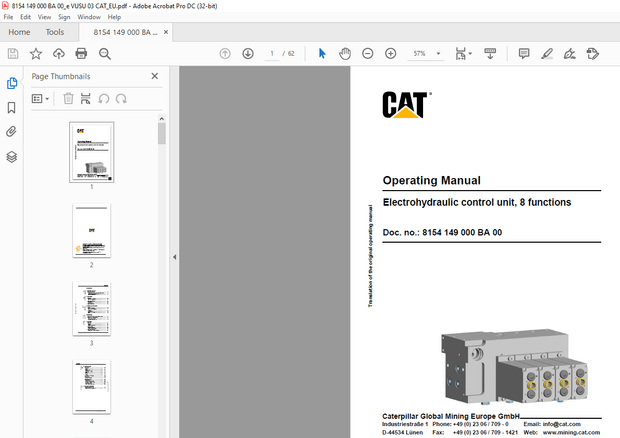The image size is (620, 438).
Task: Open the find text magnifier
Action: coord(105,53)
